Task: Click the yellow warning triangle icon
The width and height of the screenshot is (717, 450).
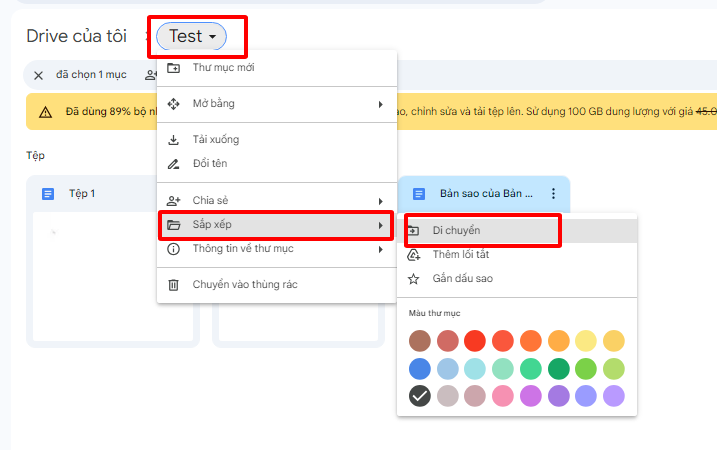Action: click(45, 112)
